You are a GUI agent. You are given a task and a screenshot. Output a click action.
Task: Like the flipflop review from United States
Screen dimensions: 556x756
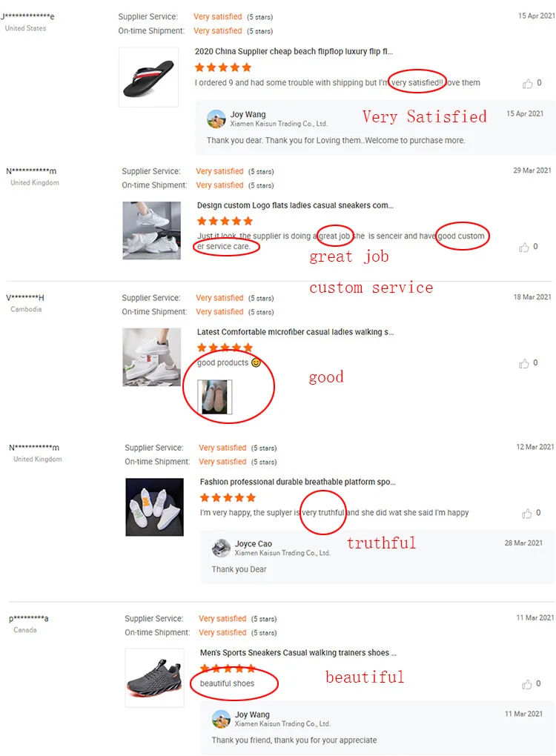click(x=527, y=84)
